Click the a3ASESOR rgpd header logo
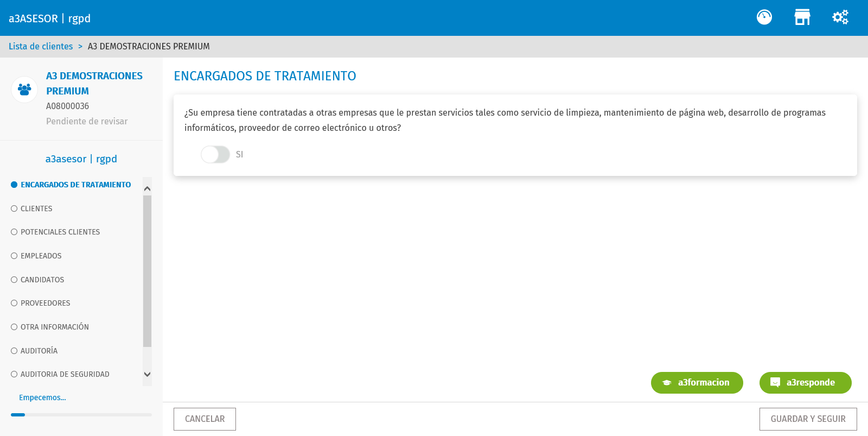Viewport: 868px width, 436px height. coord(49,18)
